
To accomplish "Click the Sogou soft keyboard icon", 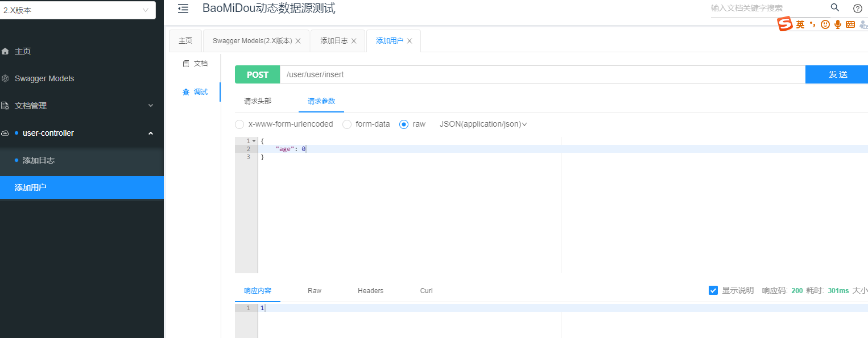I will pos(850,24).
